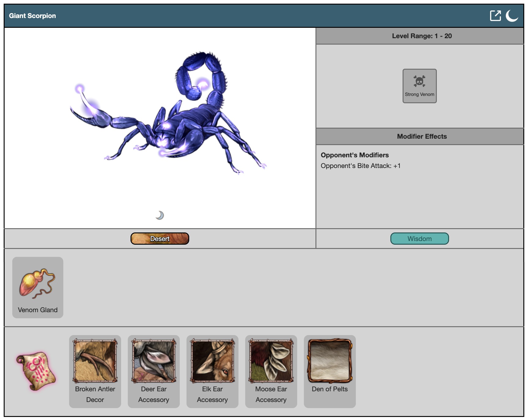Open the Den of Pelts image
Image resolution: width=527 pixels, height=420 pixels.
(330, 361)
